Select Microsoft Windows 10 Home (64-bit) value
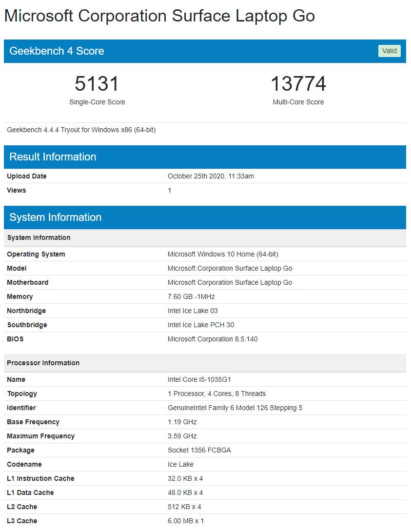 tap(223, 254)
